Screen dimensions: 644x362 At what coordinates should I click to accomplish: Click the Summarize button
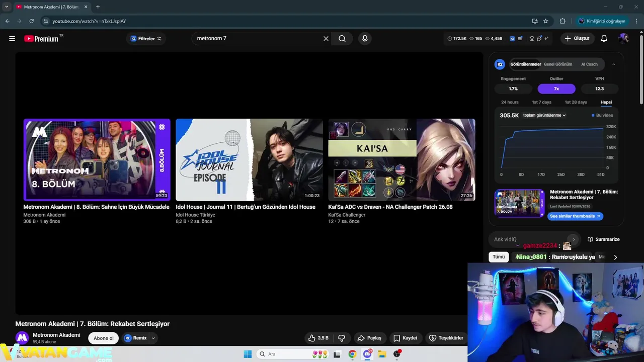click(604, 239)
